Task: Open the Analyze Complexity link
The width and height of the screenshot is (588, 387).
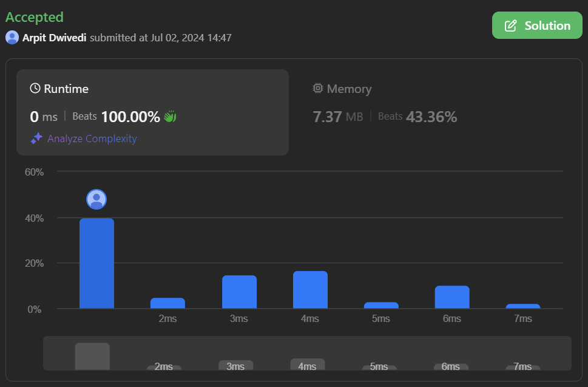Action: (x=92, y=139)
